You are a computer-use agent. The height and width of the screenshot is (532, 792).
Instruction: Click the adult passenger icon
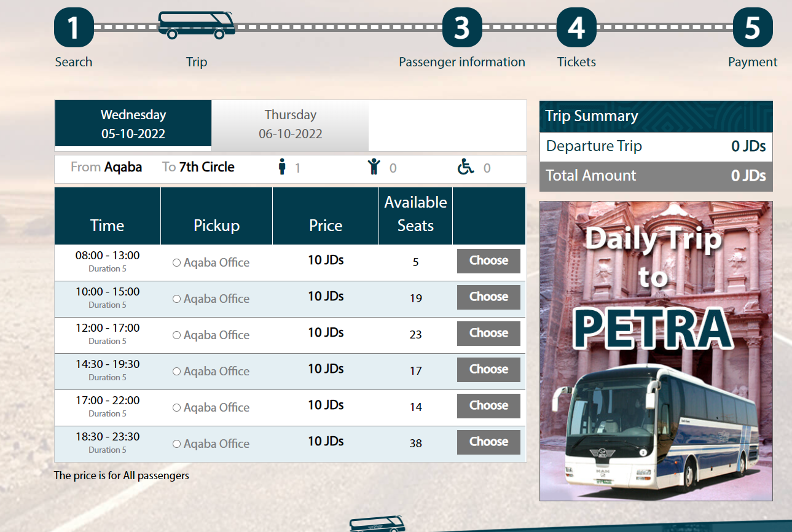tap(283, 166)
